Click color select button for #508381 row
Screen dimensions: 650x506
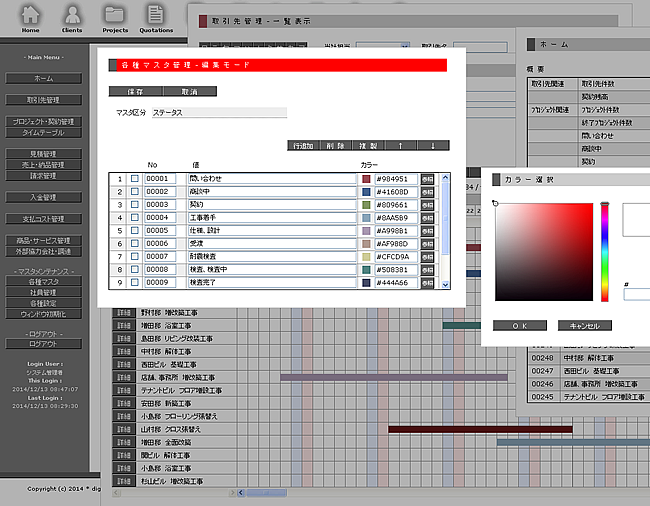[x=427, y=270]
